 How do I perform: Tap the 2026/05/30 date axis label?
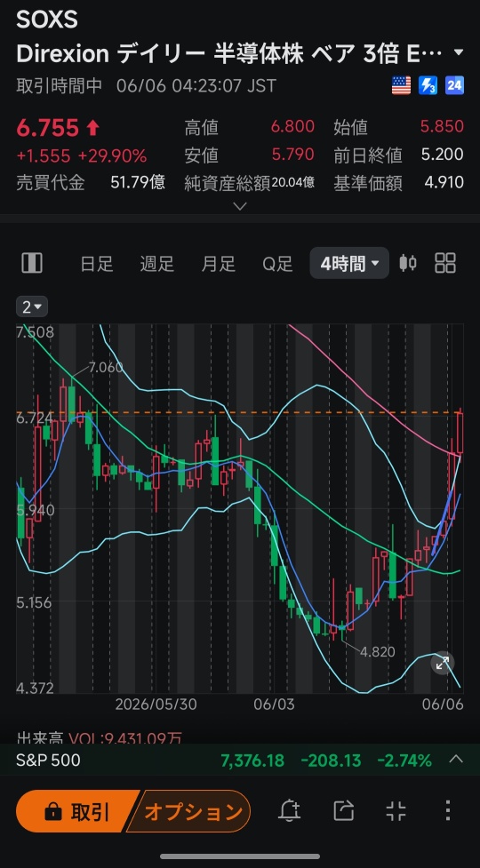[156, 705]
